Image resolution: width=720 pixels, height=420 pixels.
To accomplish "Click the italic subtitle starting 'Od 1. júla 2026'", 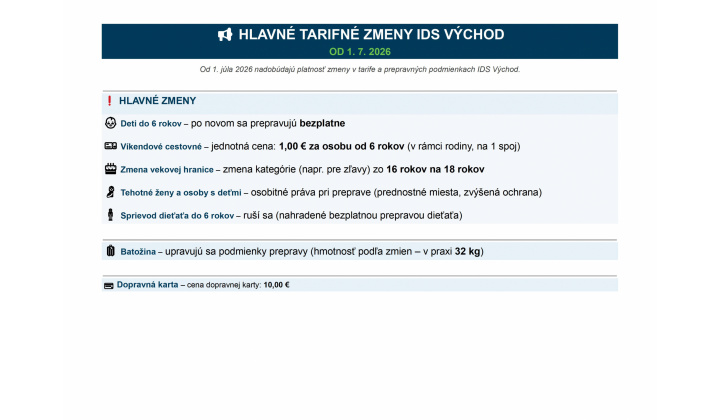I will click(x=360, y=69).
